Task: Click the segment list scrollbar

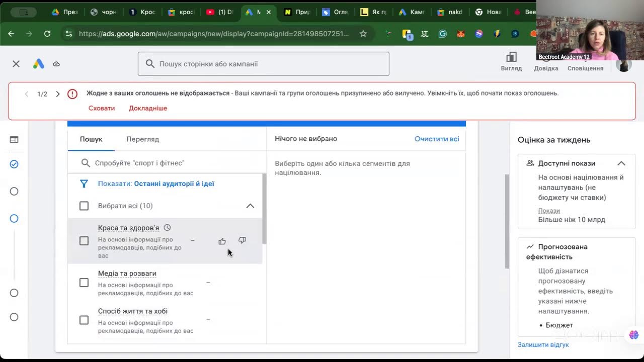Action: (264, 209)
